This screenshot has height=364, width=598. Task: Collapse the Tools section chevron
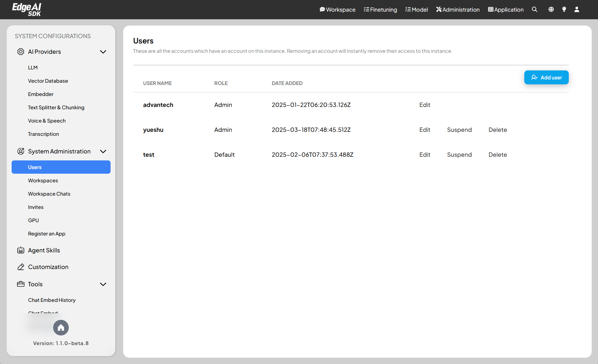point(103,284)
